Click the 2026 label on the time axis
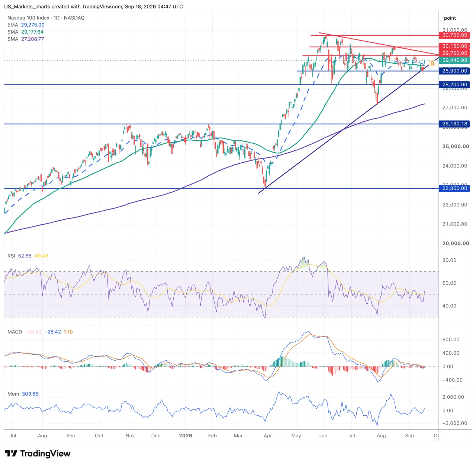The width and height of the screenshot is (476, 466). coord(186,436)
